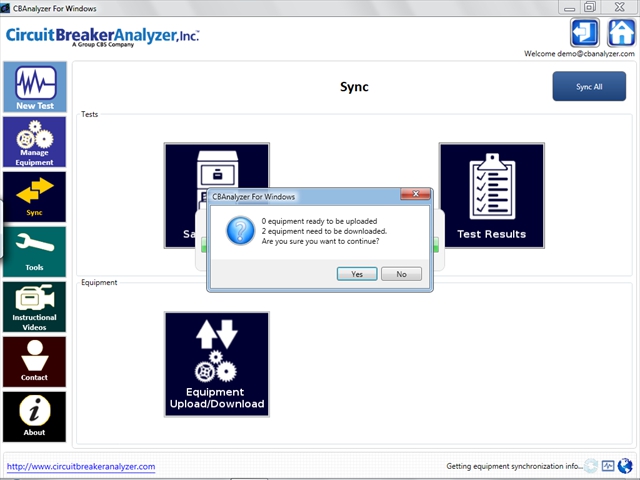
Task: Open the circuitbreakeranalyzer.com link
Action: point(81,466)
